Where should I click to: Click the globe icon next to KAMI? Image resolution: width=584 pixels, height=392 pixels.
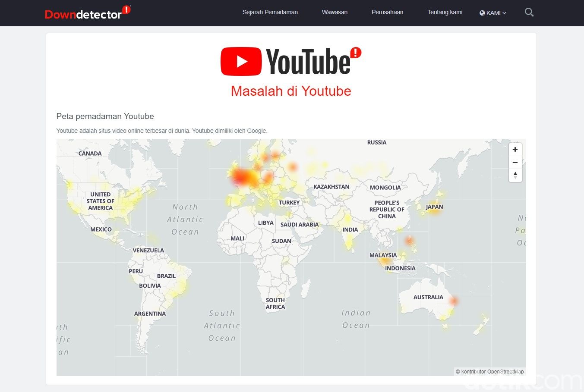pyautogui.click(x=482, y=13)
